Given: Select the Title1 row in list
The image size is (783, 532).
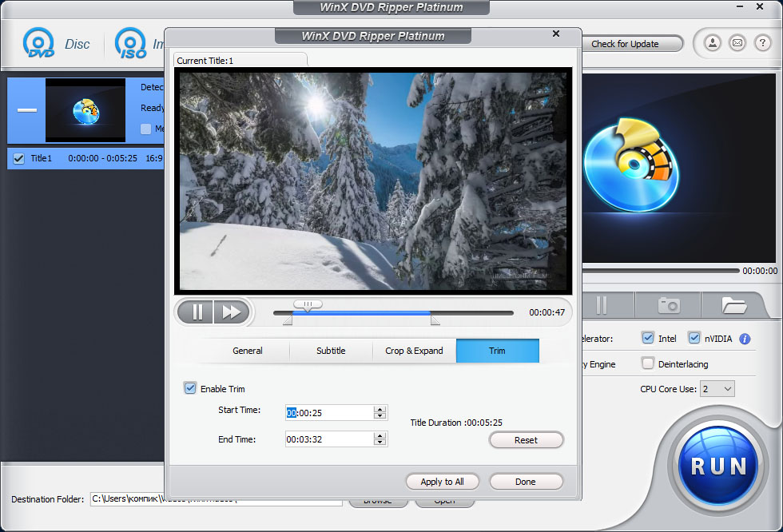Looking at the screenshot, I should pyautogui.click(x=85, y=158).
